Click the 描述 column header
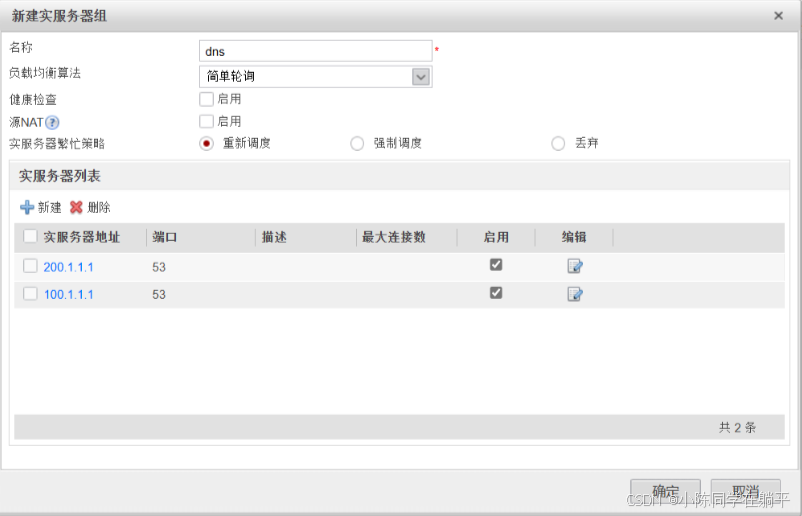Screen dimensions: 802x516 tap(274, 237)
